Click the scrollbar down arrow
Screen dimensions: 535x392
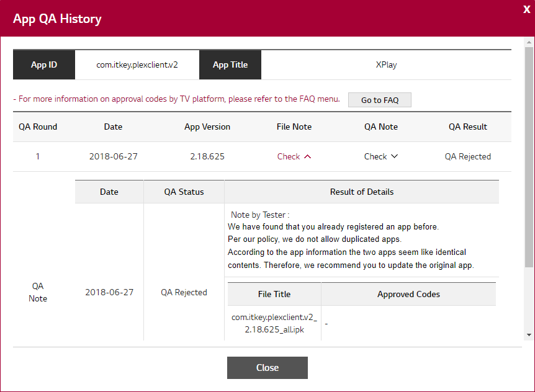point(529,335)
